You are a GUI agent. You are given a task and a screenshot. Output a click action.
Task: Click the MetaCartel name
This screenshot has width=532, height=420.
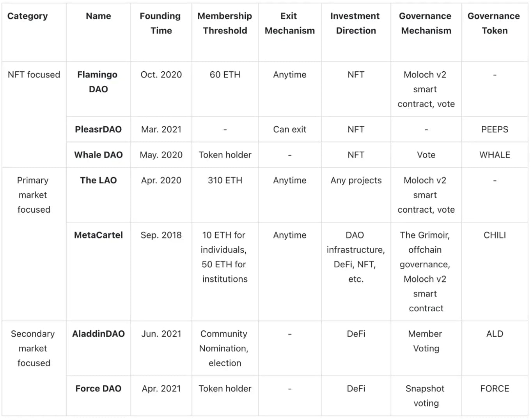point(98,235)
